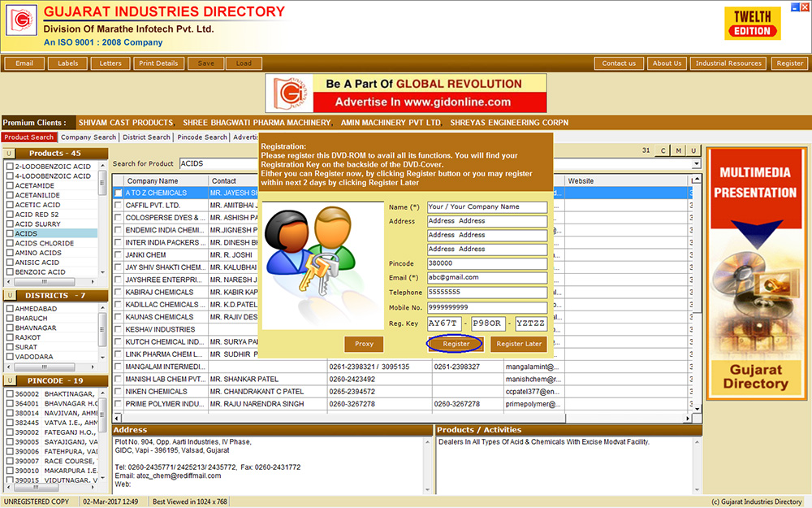Check the ACIDS product checkbox
This screenshot has height=508, width=812.
pos(10,234)
